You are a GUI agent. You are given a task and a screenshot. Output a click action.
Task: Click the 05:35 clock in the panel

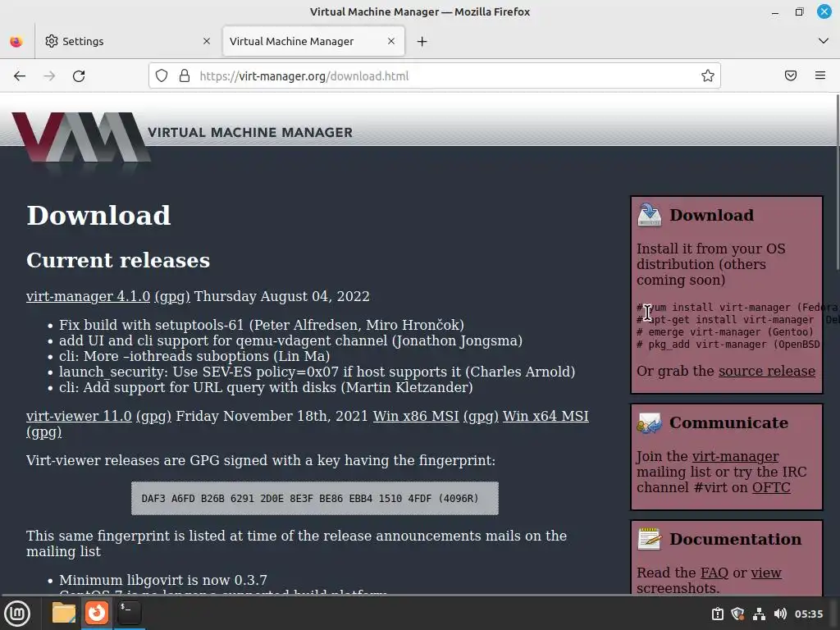[x=808, y=614]
